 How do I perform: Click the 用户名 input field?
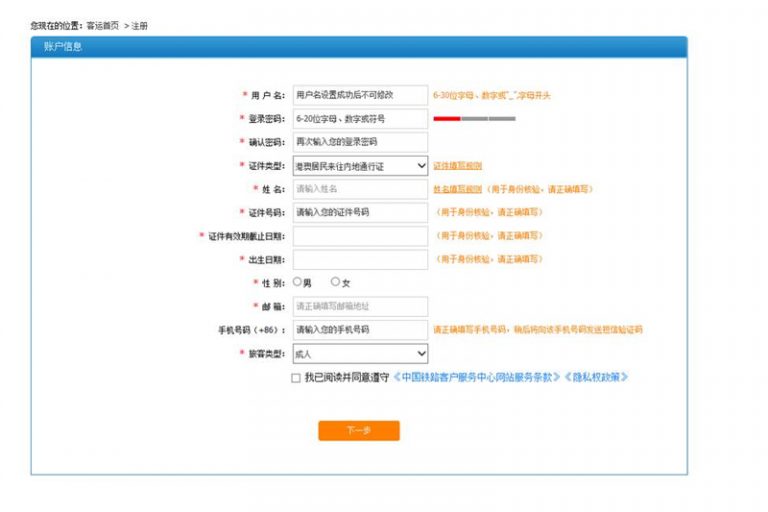coord(360,95)
